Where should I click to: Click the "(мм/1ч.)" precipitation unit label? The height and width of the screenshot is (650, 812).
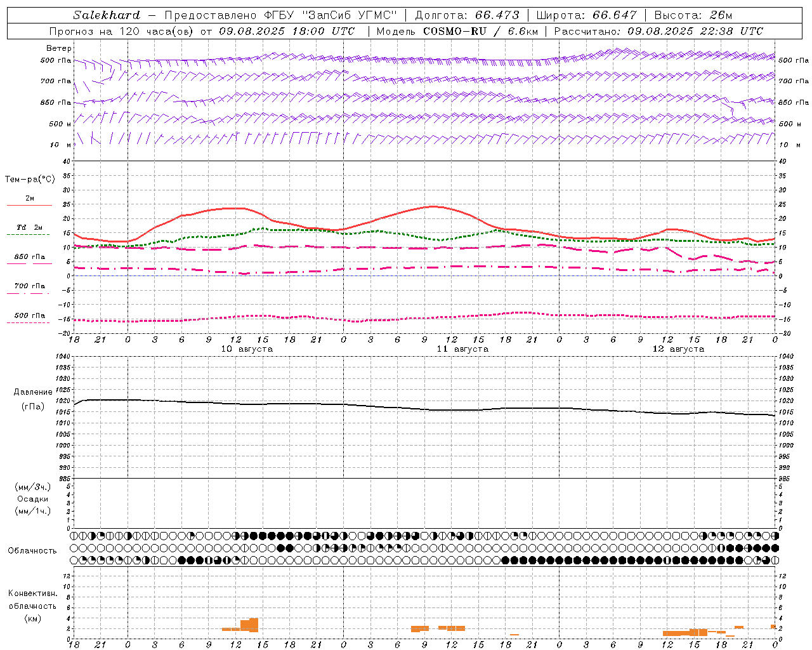tap(33, 511)
